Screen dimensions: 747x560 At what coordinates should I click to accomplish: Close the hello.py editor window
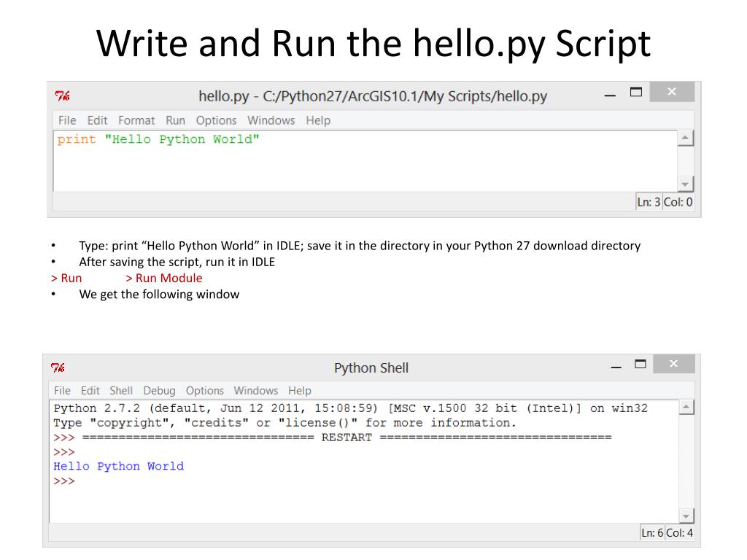pos(672,91)
